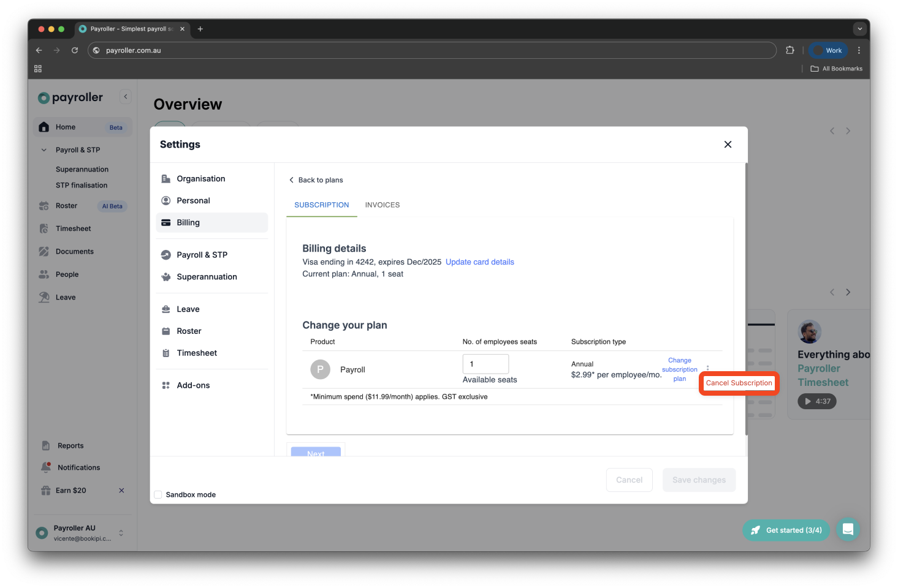Open a new browser tab
The width and height of the screenshot is (898, 588).
(200, 29)
